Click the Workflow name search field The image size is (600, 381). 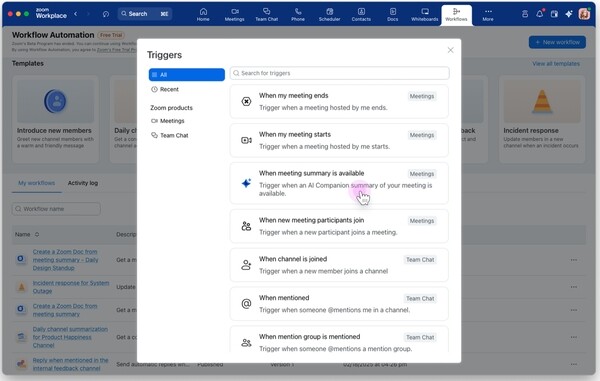(56, 209)
